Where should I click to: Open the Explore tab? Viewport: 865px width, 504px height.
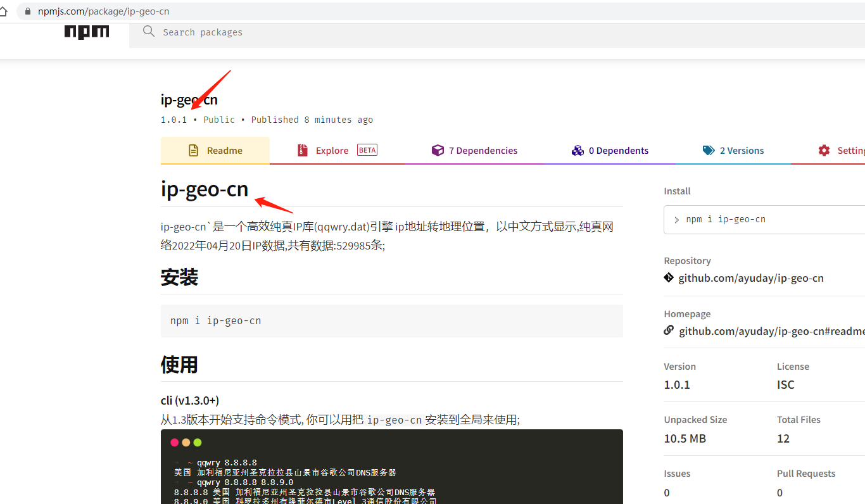[x=338, y=151]
